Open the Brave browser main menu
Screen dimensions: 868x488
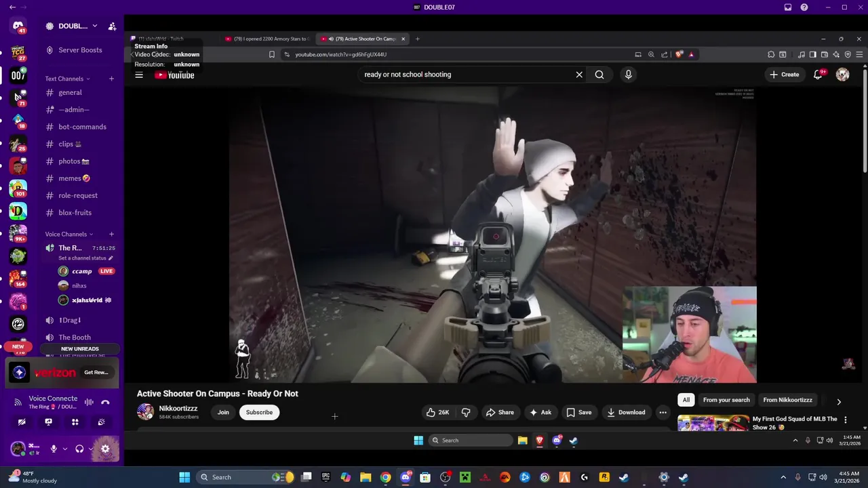[859, 54]
